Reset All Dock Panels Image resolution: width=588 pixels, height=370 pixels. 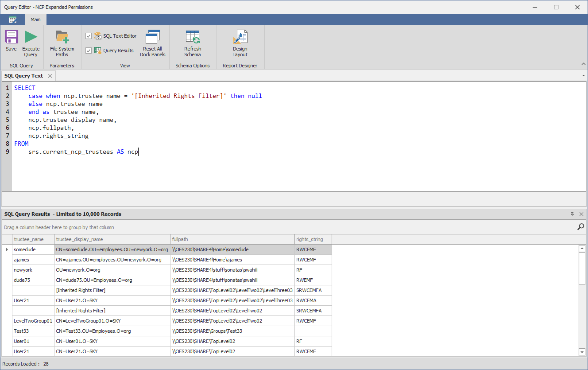(x=152, y=43)
